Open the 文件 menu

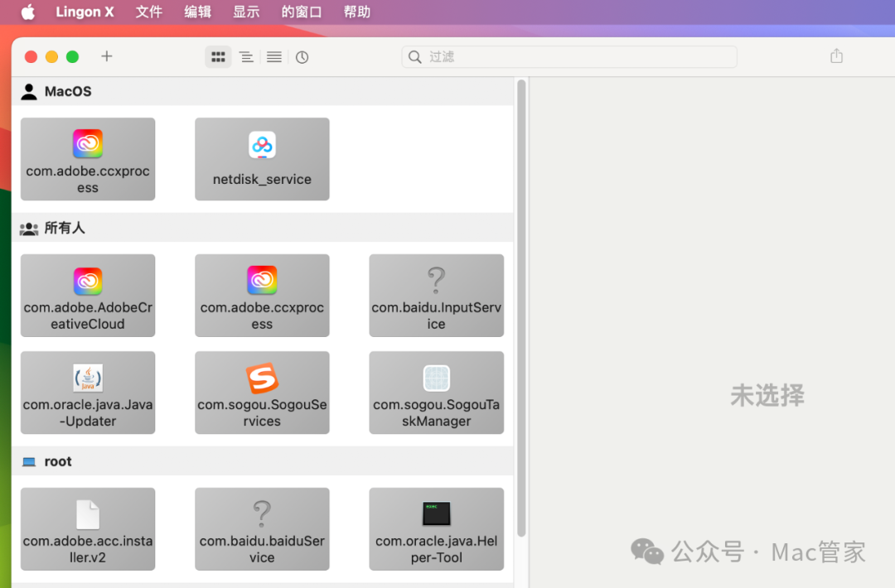(149, 12)
